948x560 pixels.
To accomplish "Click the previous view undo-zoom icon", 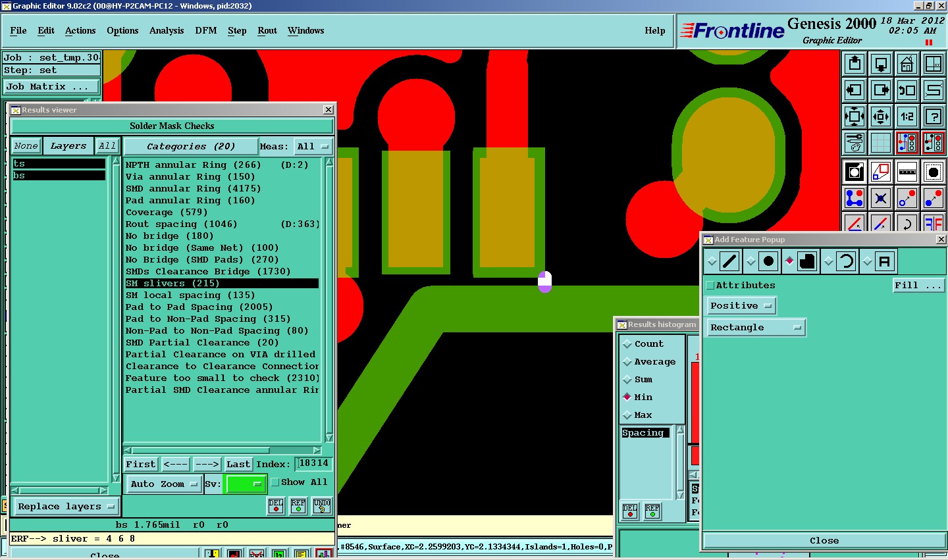I will coord(907,90).
